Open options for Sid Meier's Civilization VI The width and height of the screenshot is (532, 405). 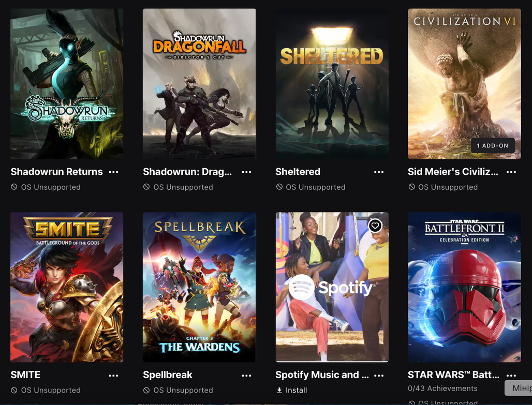tap(511, 172)
